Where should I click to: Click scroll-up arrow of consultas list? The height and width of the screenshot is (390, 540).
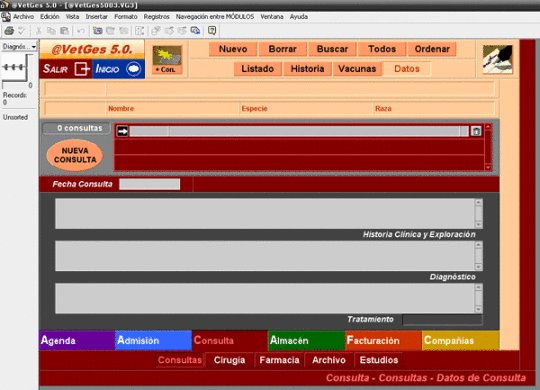click(488, 127)
